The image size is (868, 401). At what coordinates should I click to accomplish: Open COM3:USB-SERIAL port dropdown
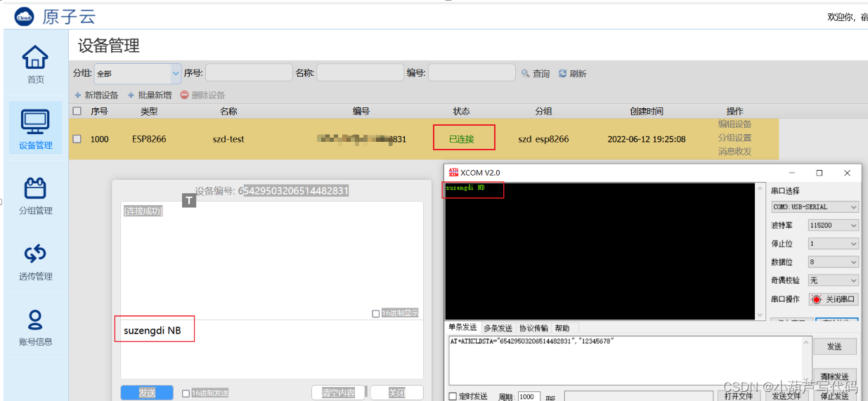coord(815,207)
